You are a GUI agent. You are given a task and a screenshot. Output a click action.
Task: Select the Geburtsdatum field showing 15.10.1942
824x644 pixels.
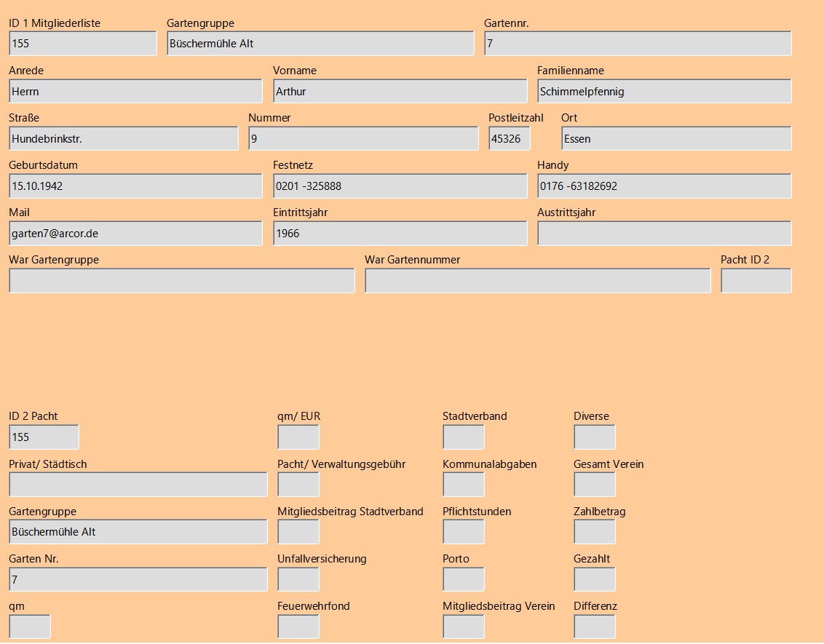(x=135, y=186)
